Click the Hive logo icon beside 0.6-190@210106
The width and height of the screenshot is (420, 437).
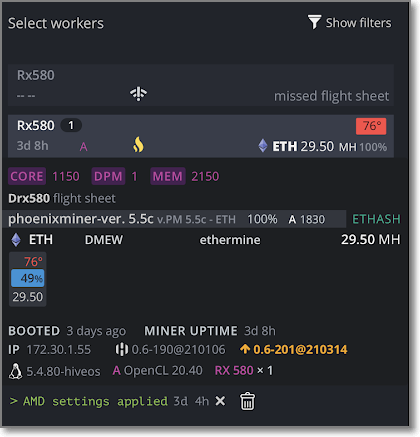(121, 349)
